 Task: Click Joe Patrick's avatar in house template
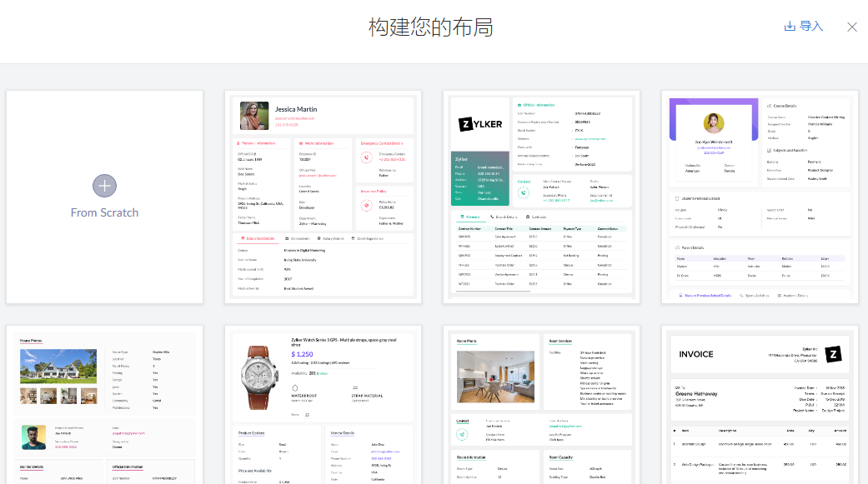pos(33,436)
